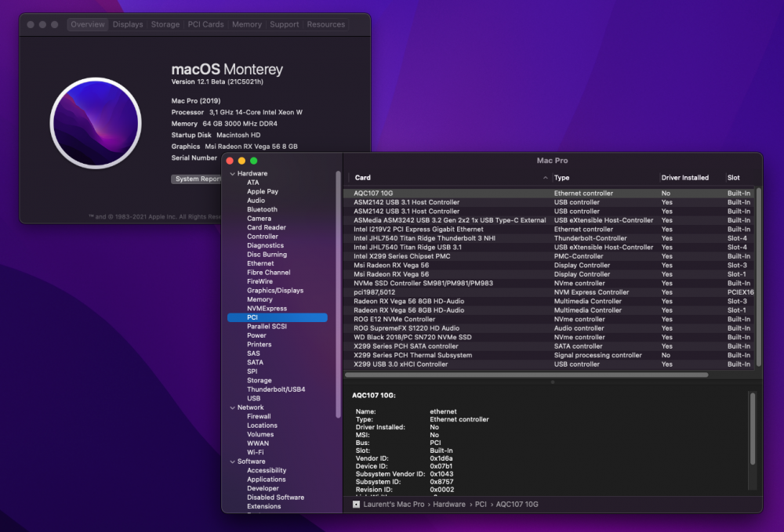
Task: Select Applications under Software
Action: (267, 480)
